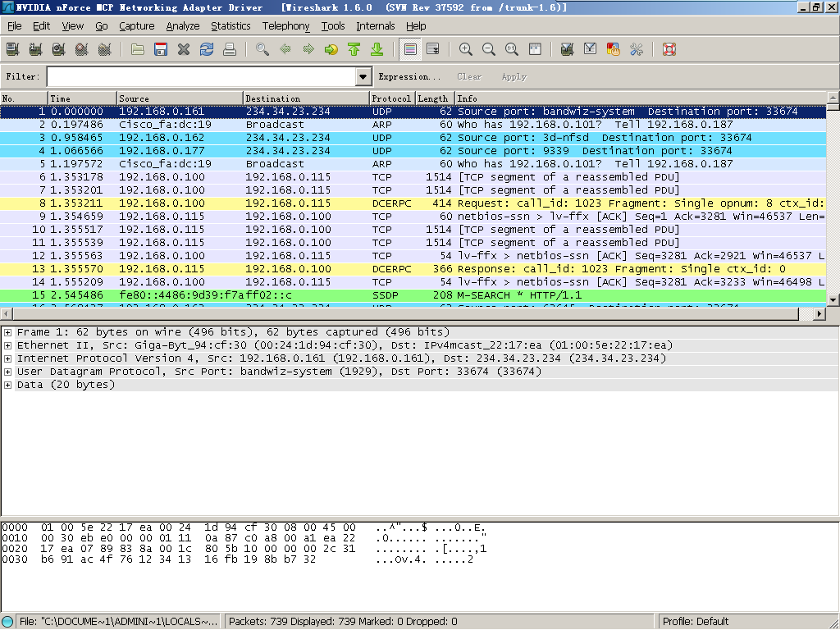The height and width of the screenshot is (630, 840).
Task: Focus the display Filter text box
Action: pos(202,76)
